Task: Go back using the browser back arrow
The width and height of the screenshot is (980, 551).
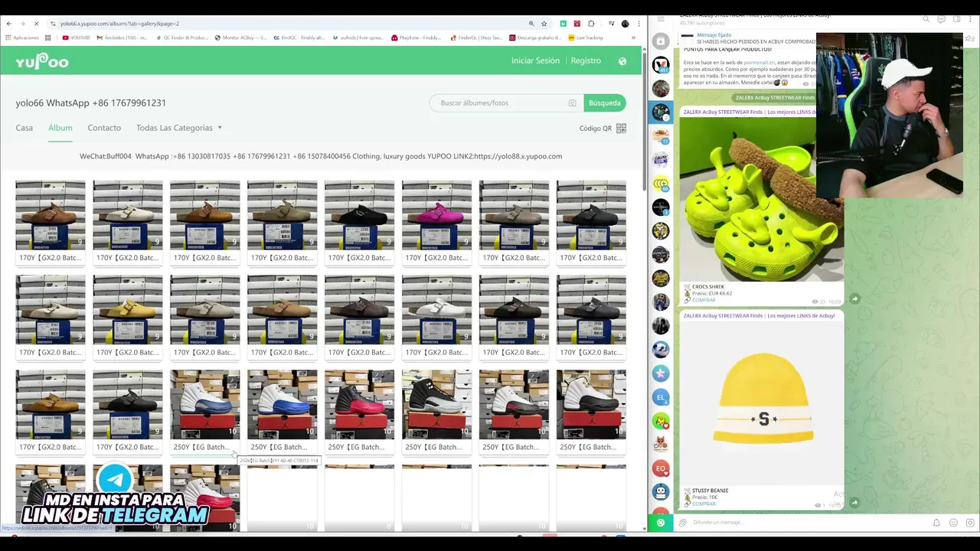Action: [8, 24]
